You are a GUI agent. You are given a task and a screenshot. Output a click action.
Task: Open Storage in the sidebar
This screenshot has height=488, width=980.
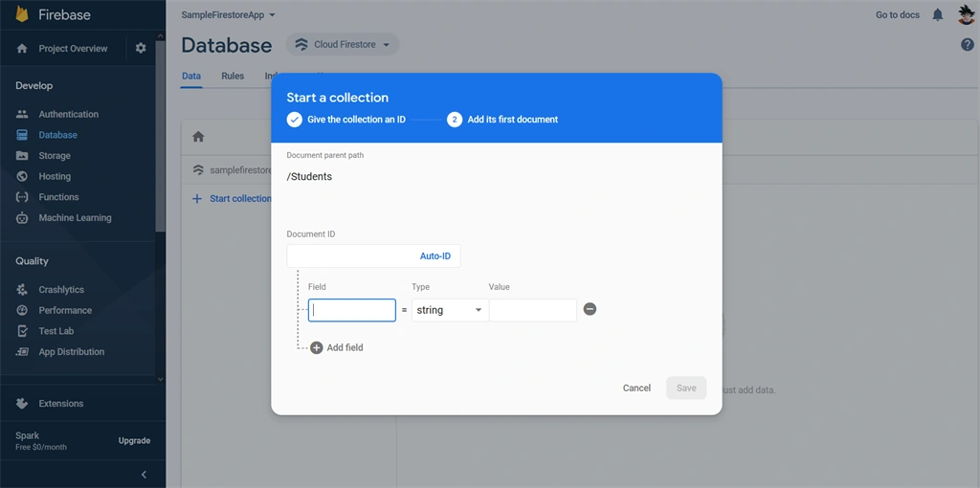pyautogui.click(x=55, y=156)
